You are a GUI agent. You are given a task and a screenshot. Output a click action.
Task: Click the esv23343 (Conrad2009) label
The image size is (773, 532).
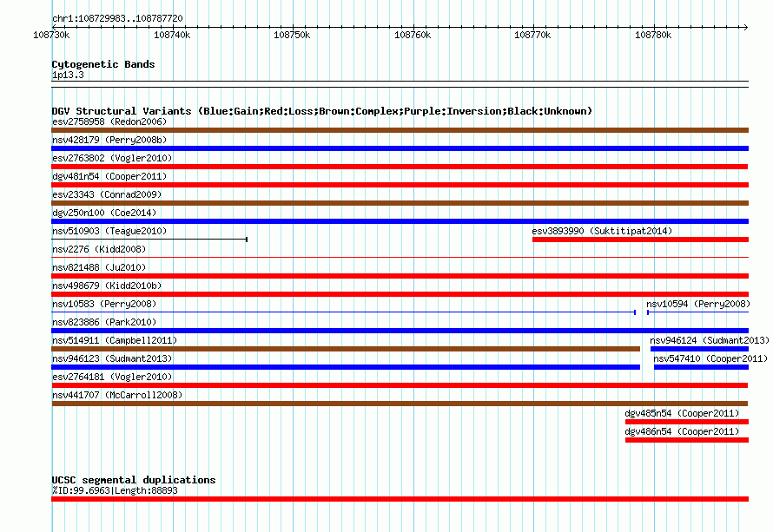(107, 194)
